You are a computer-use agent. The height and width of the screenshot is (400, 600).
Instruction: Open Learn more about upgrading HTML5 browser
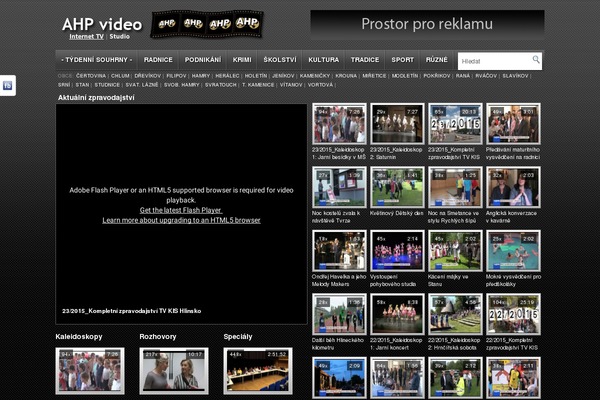tap(181, 220)
